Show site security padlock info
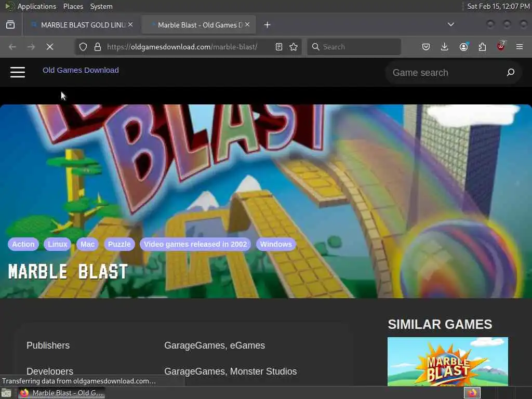This screenshot has height=399, width=532. pos(98,47)
